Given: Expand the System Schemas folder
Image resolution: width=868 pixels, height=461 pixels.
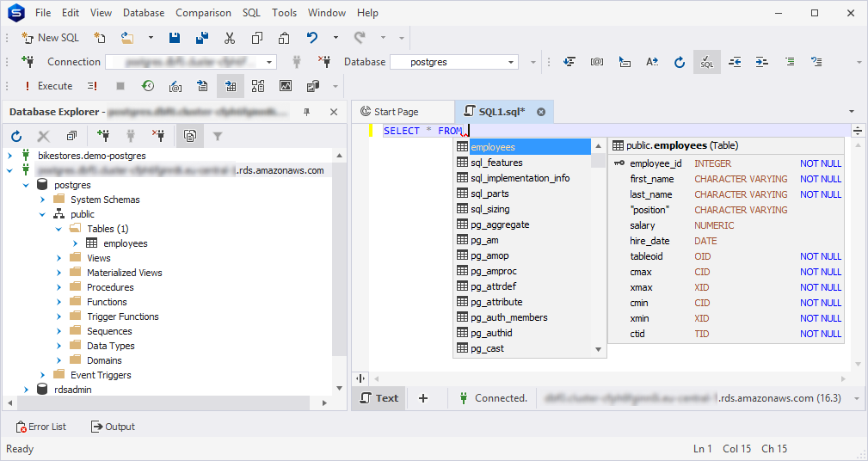Looking at the screenshot, I should pos(43,200).
